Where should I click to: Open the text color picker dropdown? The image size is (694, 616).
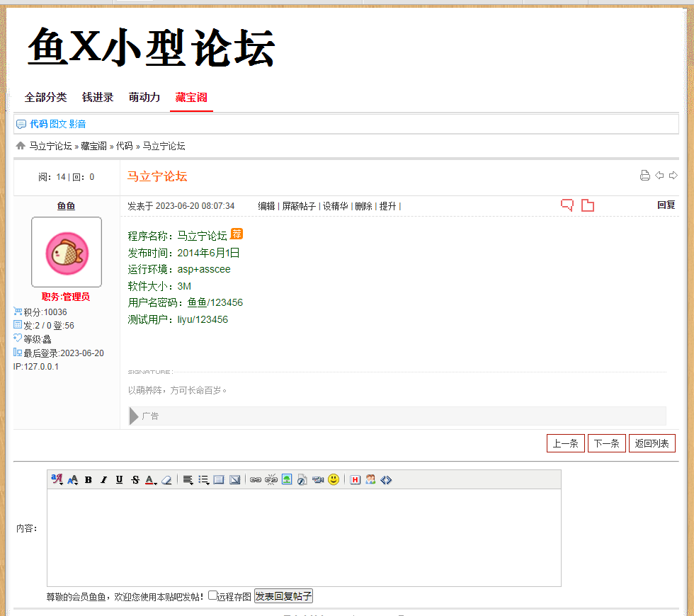click(151, 480)
